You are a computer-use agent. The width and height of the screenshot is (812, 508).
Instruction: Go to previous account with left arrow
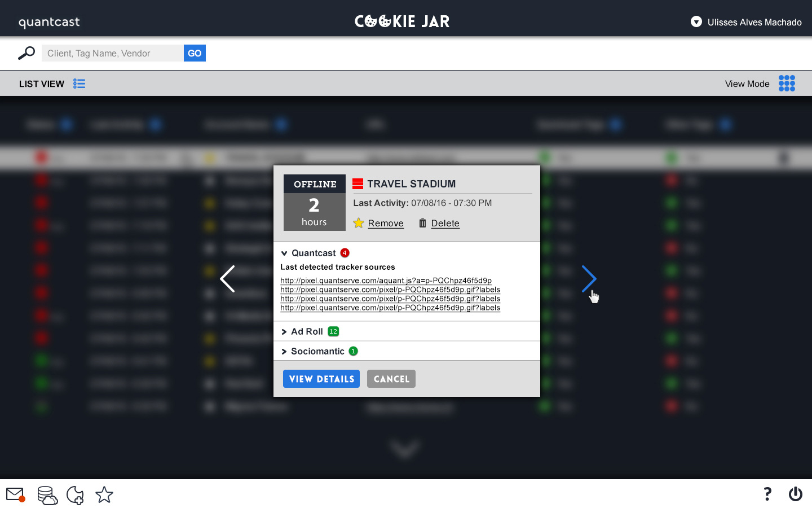click(x=227, y=279)
